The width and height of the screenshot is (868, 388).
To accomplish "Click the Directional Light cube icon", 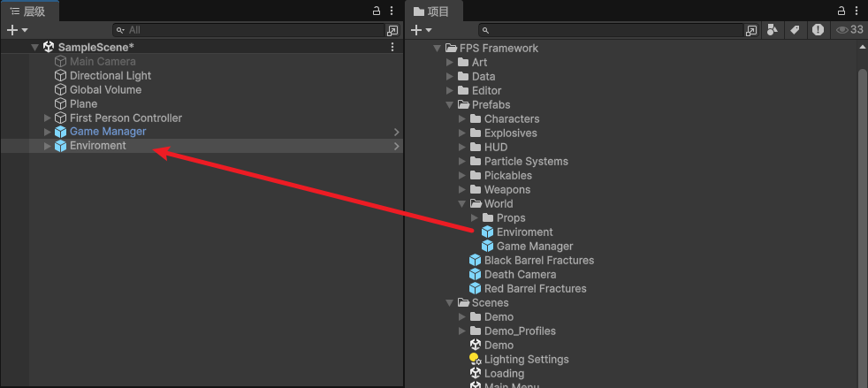I will click(x=60, y=76).
